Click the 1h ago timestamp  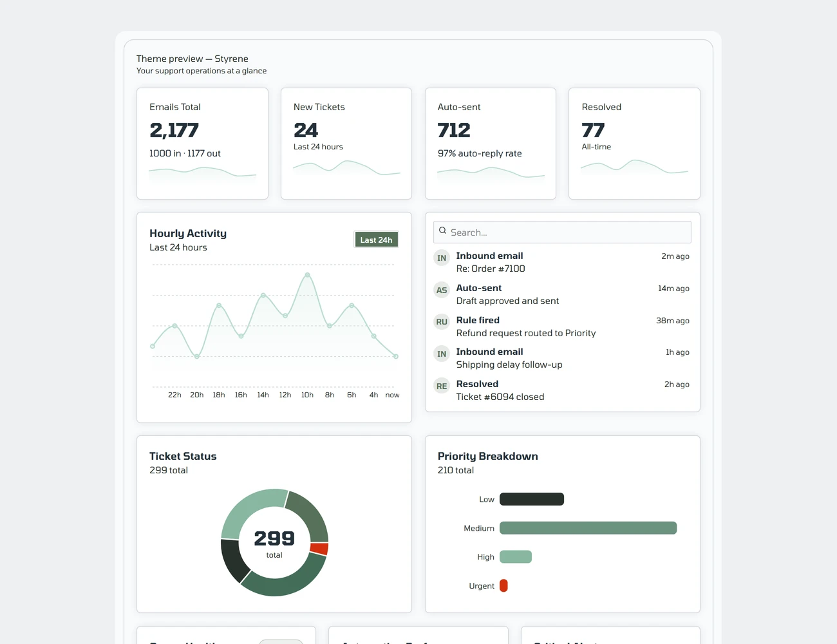677,352
